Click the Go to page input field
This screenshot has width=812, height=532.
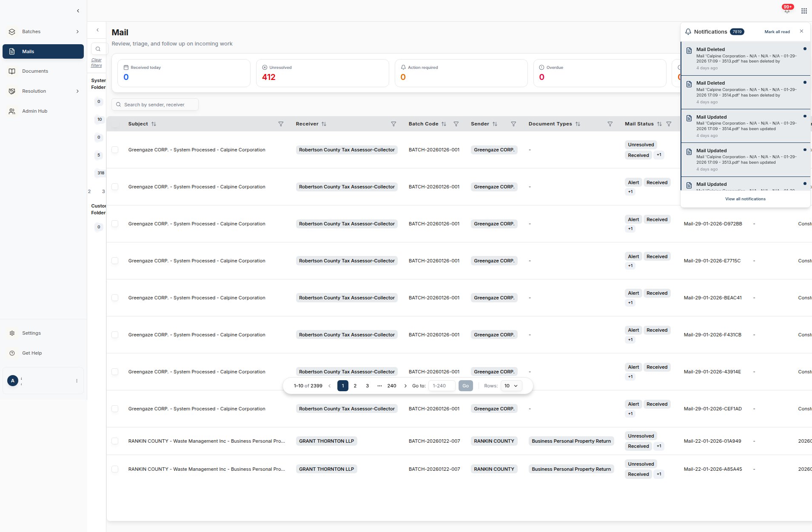click(x=442, y=386)
